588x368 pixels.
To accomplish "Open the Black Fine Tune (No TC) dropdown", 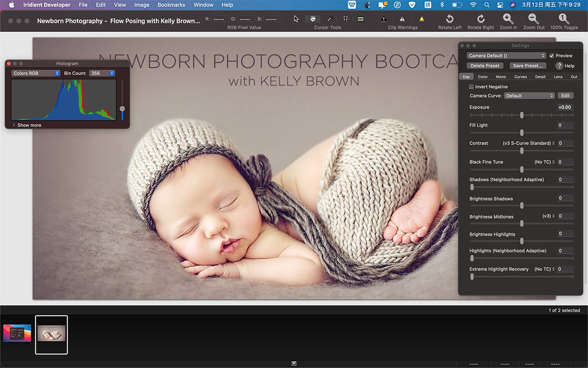I will [x=544, y=162].
